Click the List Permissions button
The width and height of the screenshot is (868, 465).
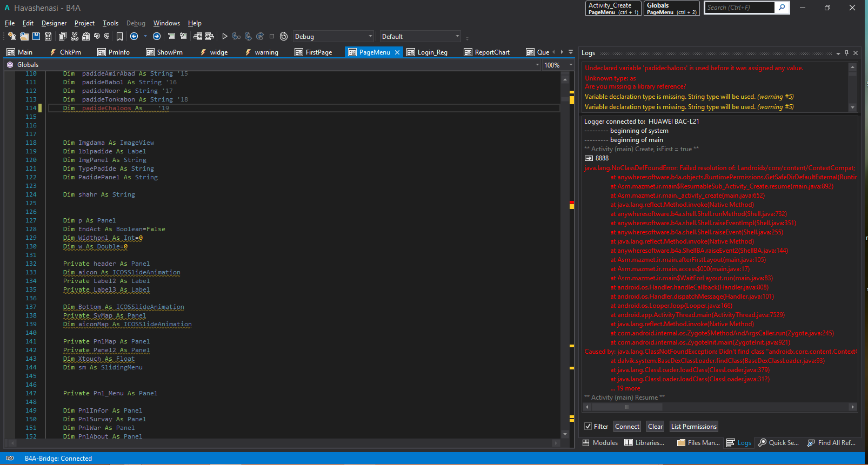pos(693,426)
